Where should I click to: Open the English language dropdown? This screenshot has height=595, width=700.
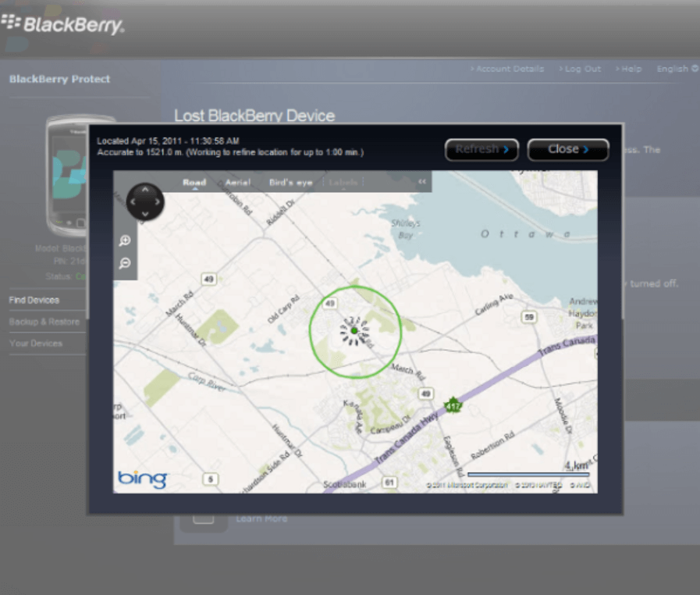tap(677, 69)
